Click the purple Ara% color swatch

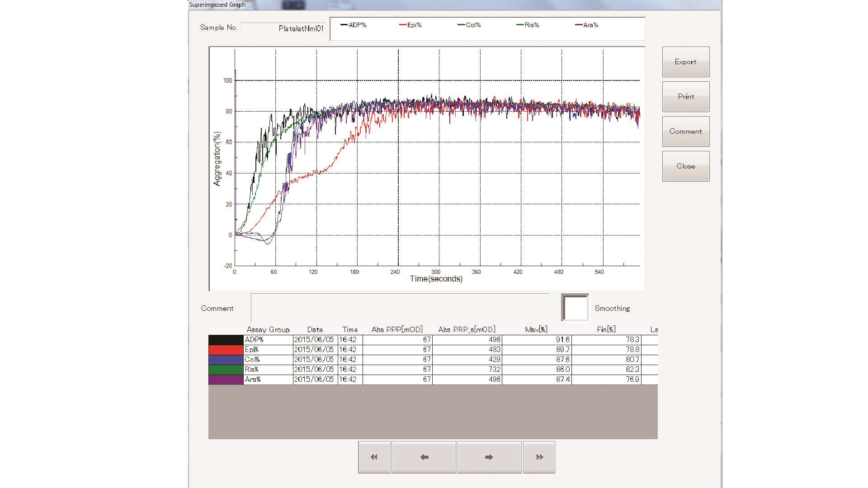226,380
